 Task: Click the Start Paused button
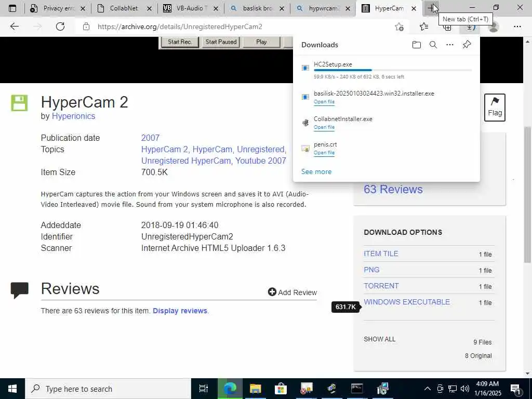click(221, 42)
